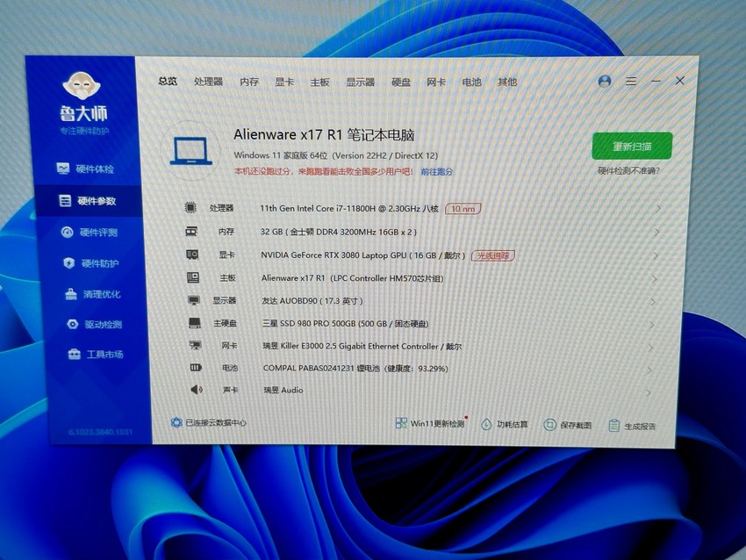Click the Alienware x17 R1 笔记本电脑 title
Image resolution: width=746 pixels, height=560 pixels.
point(324,134)
